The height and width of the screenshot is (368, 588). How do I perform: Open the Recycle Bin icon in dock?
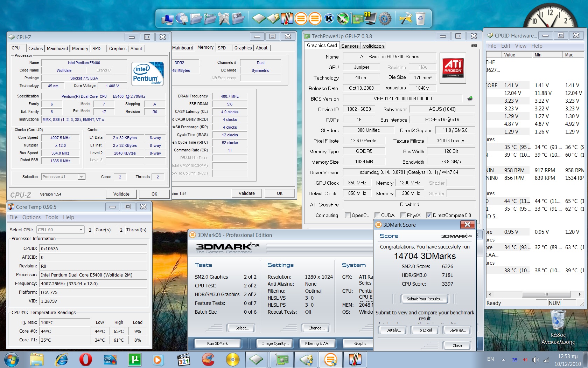click(420, 18)
